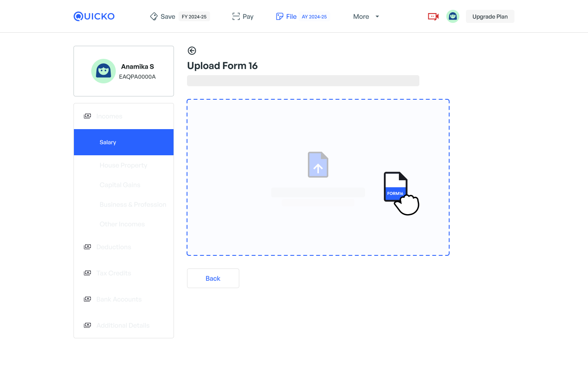Click the FORM16 document icon
This screenshot has height=389, width=588.
[x=395, y=187]
